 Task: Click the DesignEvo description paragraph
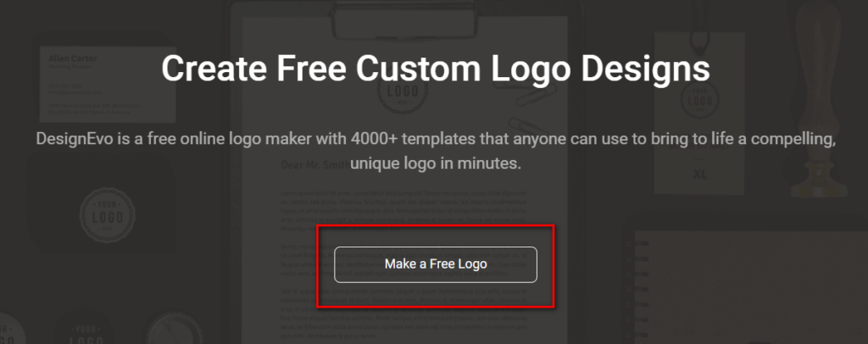435,151
